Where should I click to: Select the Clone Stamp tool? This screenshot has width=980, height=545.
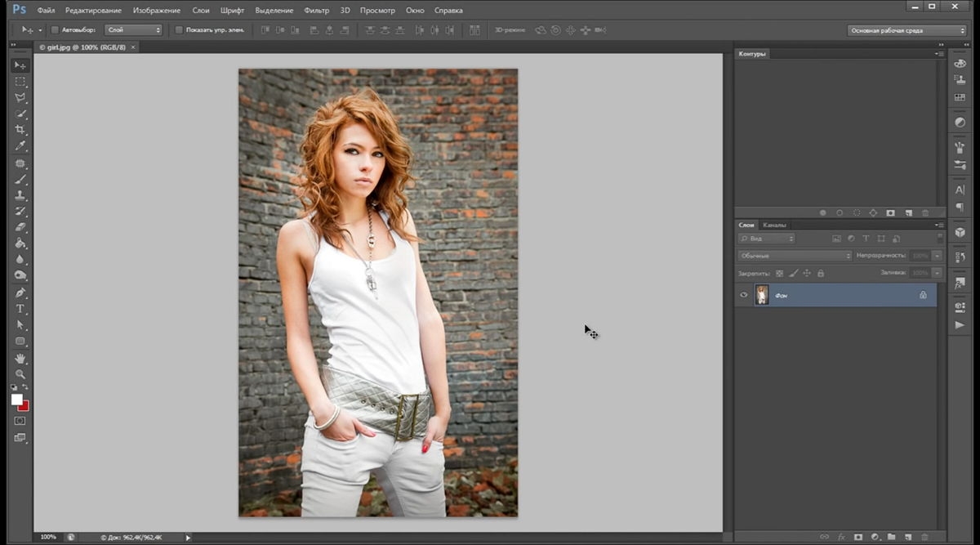pos(20,196)
